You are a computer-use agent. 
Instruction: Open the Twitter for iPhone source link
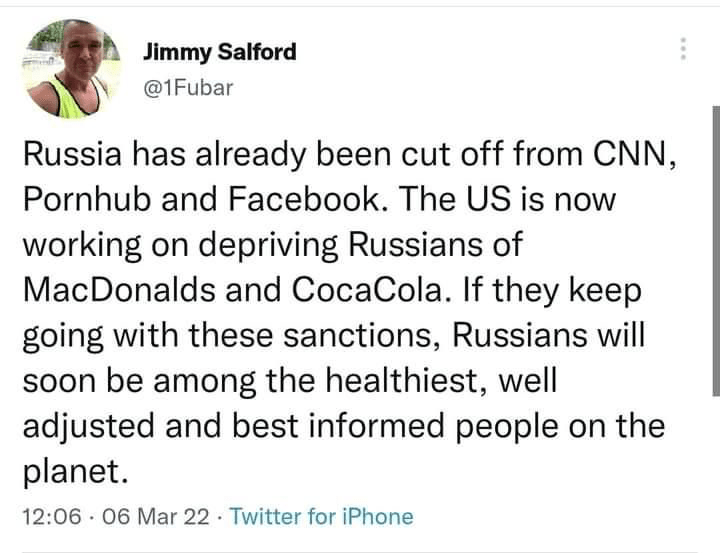pos(321,517)
